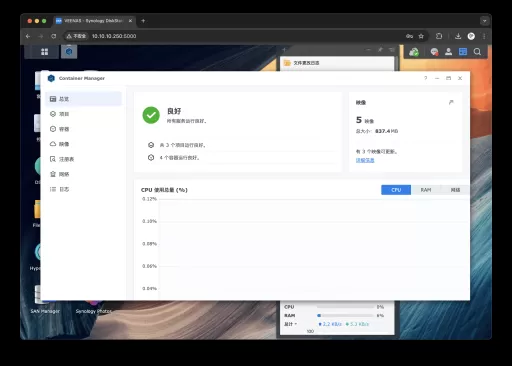This screenshot has height=366, width=512.
Task: Open the image card's arrow shortcut icon
Action: point(451,102)
